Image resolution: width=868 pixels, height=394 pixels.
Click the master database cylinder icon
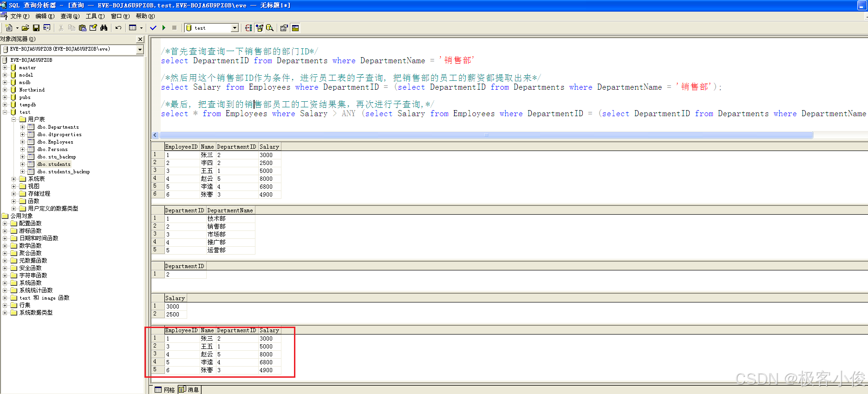[14, 67]
